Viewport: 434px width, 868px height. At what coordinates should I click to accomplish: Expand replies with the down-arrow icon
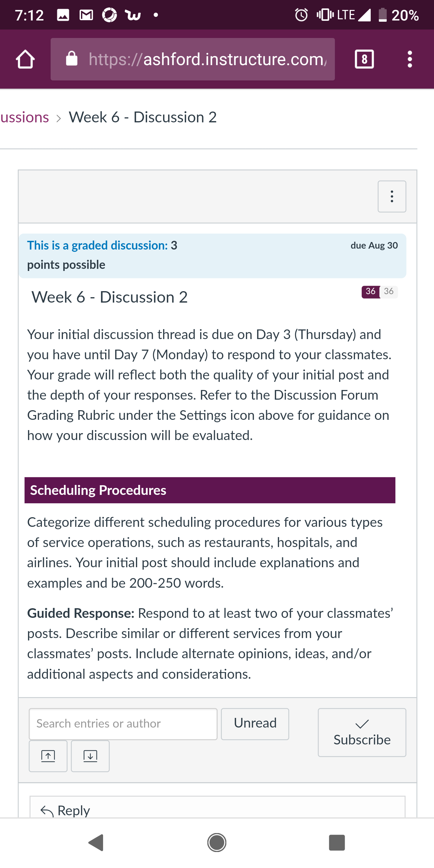90,756
